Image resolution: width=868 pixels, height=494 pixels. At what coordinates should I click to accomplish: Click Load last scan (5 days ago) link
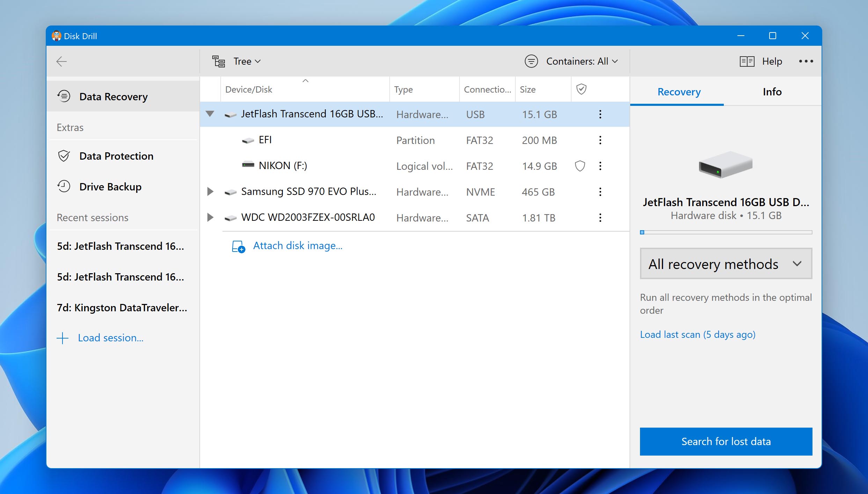698,334
